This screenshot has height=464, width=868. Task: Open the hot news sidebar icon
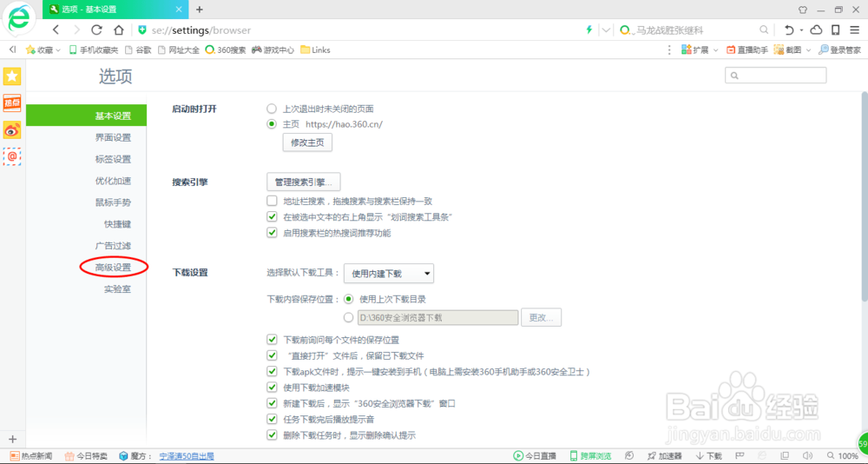click(12, 103)
